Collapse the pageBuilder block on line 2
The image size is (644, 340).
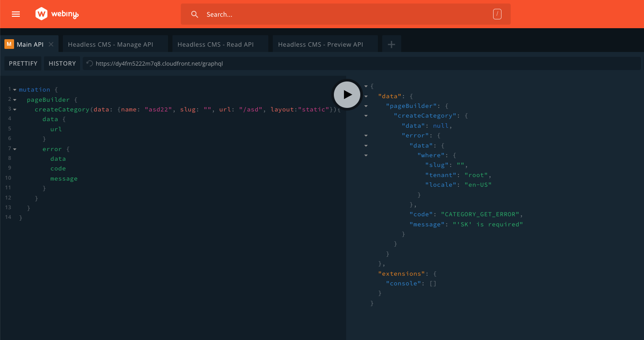[x=15, y=100]
